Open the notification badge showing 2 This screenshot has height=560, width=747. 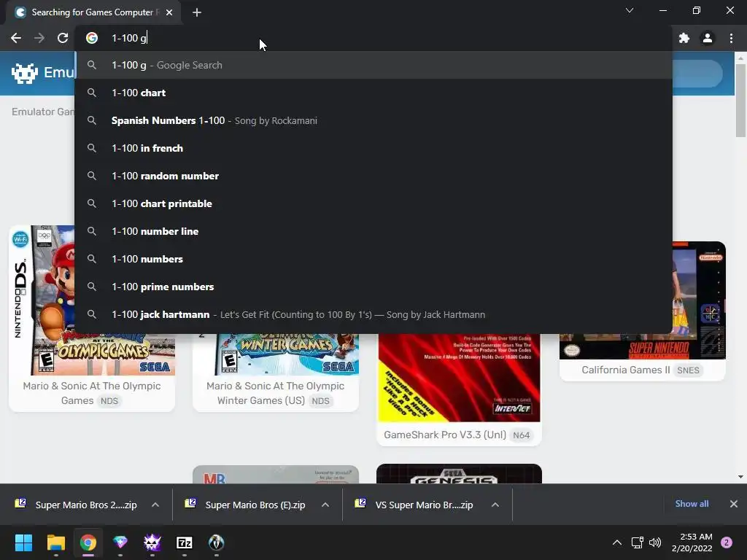pyautogui.click(x=727, y=542)
